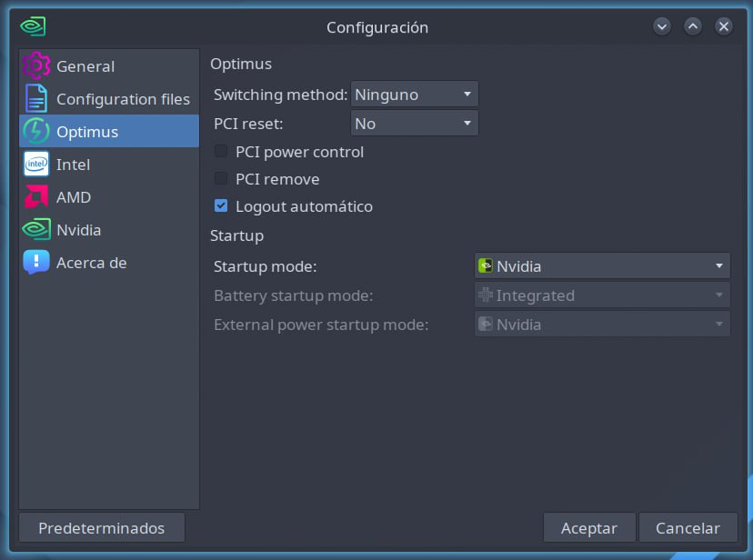Click the Aceptar button
Viewport: 753px width, 560px height.
pyautogui.click(x=589, y=528)
